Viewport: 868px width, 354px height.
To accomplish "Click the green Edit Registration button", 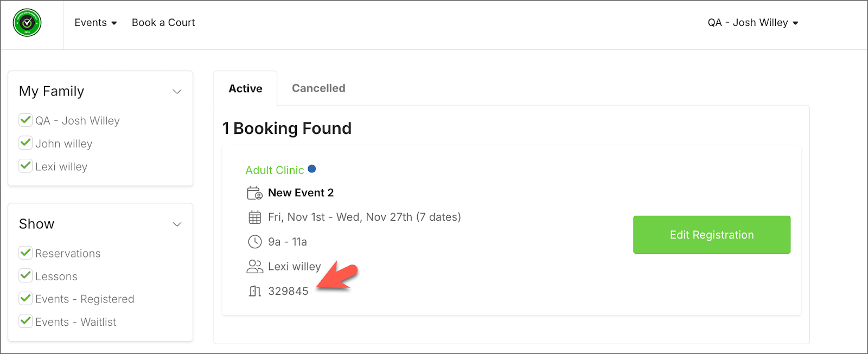I will tap(711, 235).
